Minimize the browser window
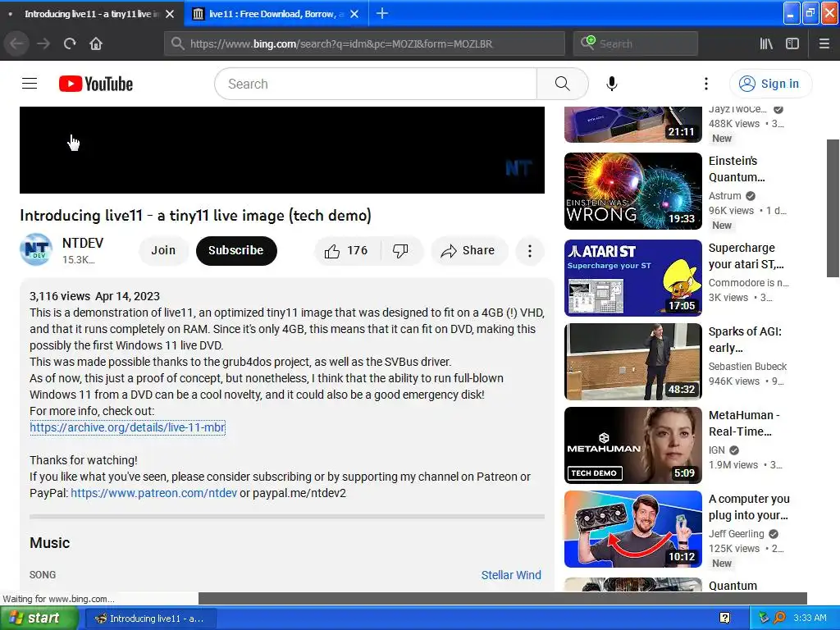Screen dimensions: 840x630 click(x=791, y=13)
